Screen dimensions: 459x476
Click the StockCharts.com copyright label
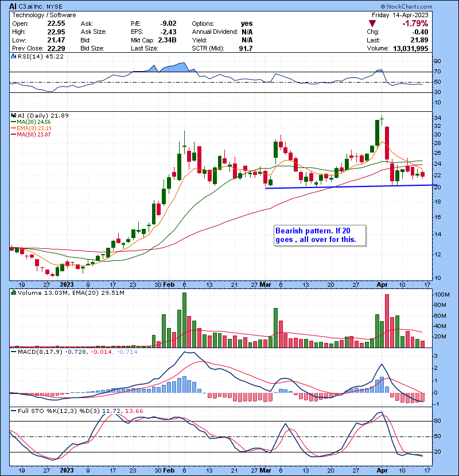pos(406,6)
